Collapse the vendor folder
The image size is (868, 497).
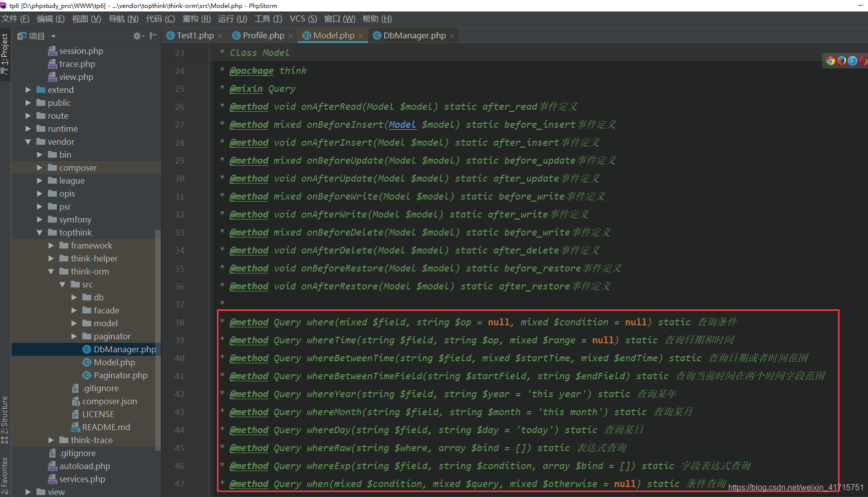[28, 141]
